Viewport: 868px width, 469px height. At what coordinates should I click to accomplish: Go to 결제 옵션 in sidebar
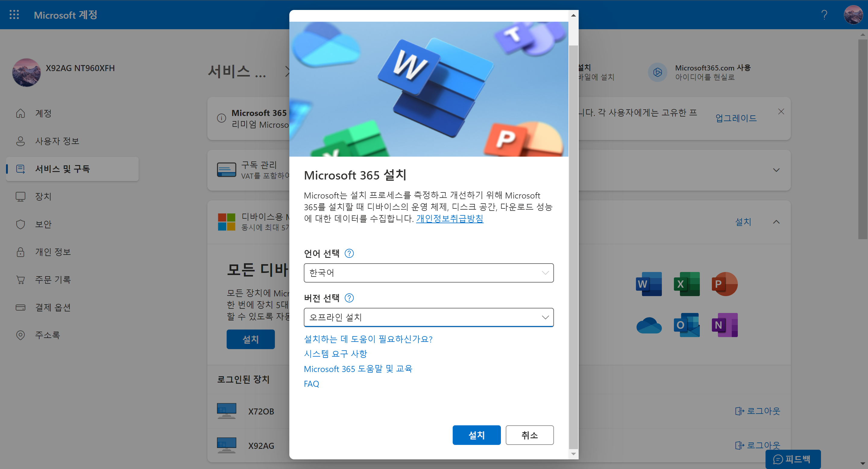[72, 307]
